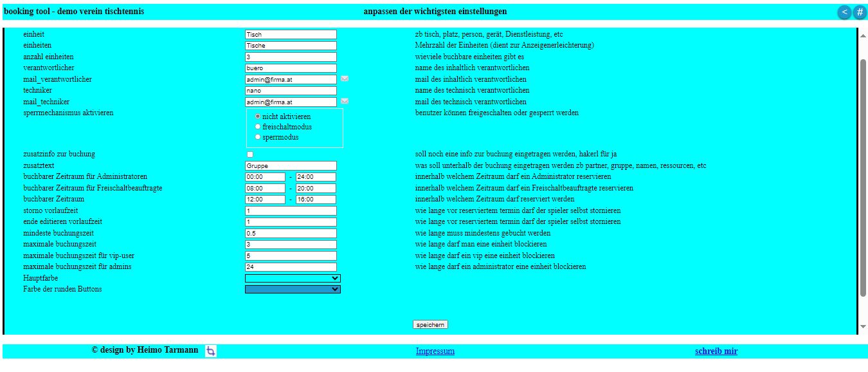The width and height of the screenshot is (868, 372).
Task: Toggle the zusatzinfo zur buchung checkbox
Action: (250, 154)
